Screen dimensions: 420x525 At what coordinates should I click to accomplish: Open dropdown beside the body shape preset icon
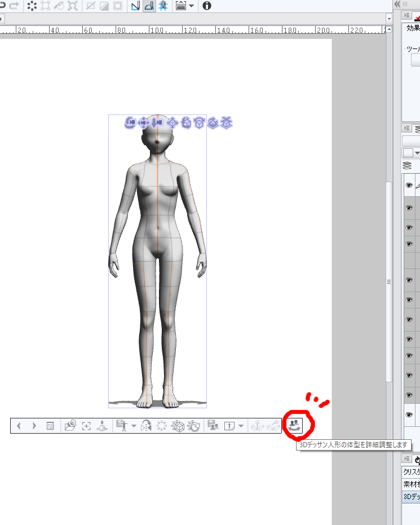click(241, 426)
